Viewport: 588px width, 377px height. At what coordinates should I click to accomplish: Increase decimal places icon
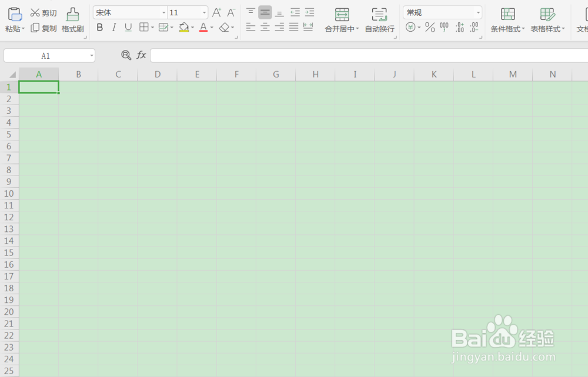click(460, 28)
